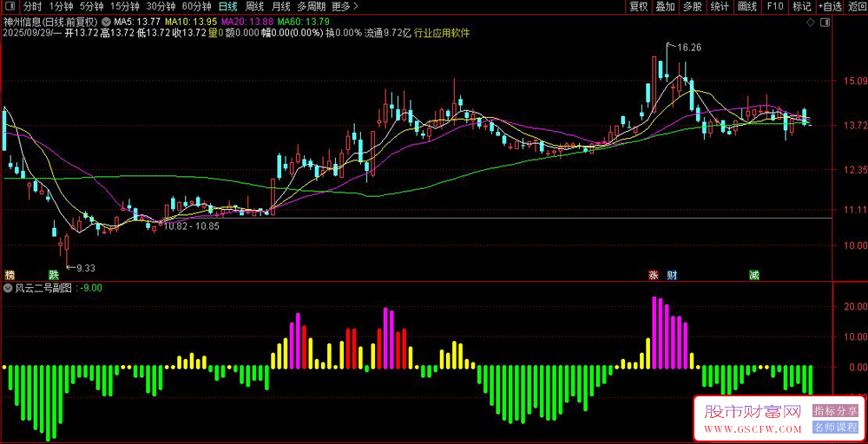
Task: Add the stock to the +自选 watchlist
Action: click(x=830, y=7)
